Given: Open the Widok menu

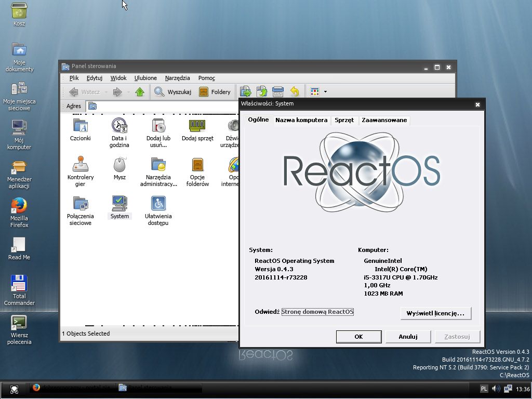Looking at the screenshot, I should (x=118, y=78).
